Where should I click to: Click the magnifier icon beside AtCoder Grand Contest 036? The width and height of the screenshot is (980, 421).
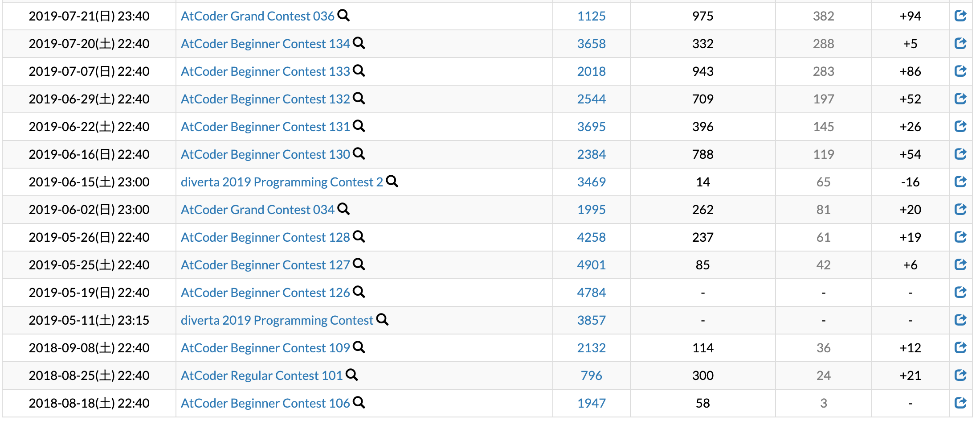(343, 16)
